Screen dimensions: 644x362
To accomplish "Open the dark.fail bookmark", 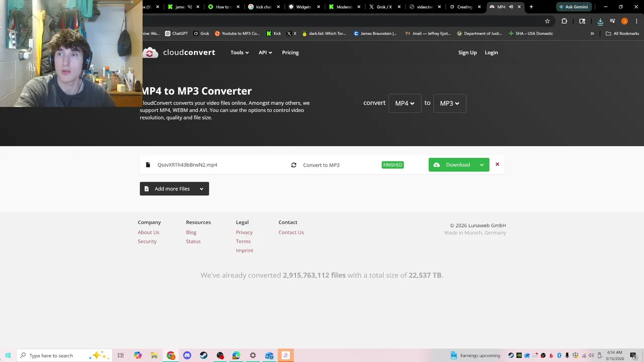I will pos(324,34).
